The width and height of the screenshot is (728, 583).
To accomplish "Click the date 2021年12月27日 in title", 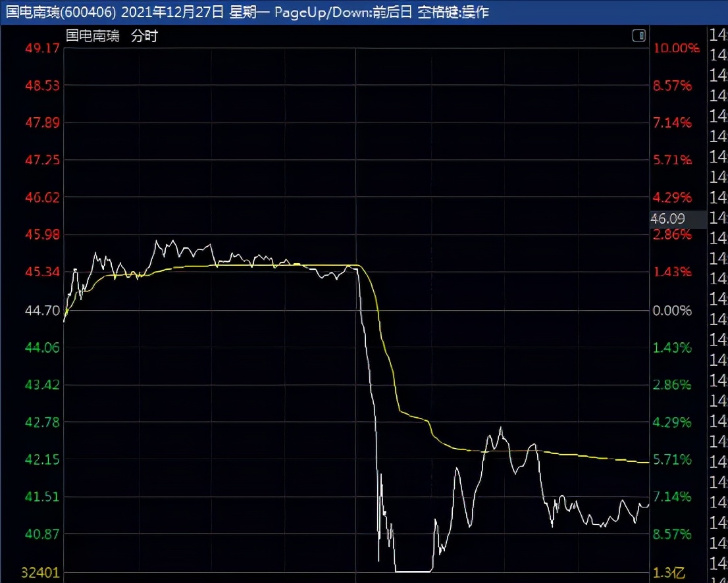I will (172, 12).
